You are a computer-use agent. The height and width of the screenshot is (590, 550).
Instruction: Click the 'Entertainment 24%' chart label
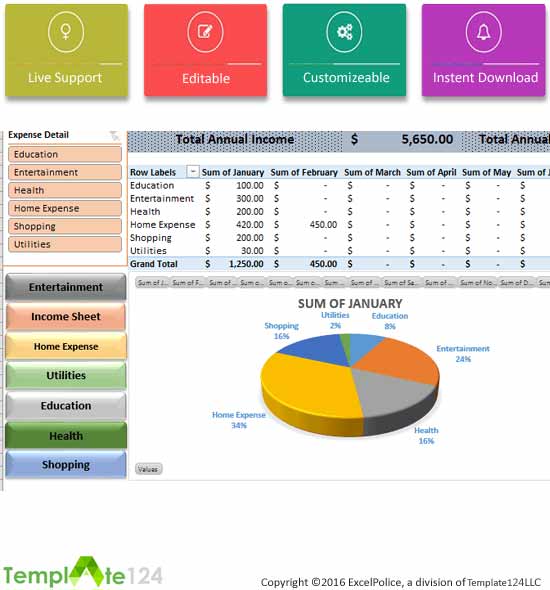463,354
